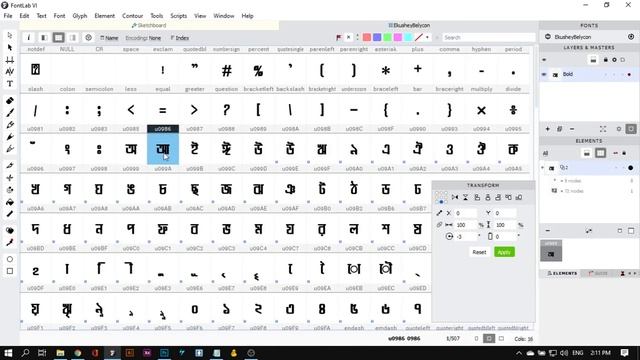Remove layer with minus icon in Layers panel

[572, 129]
